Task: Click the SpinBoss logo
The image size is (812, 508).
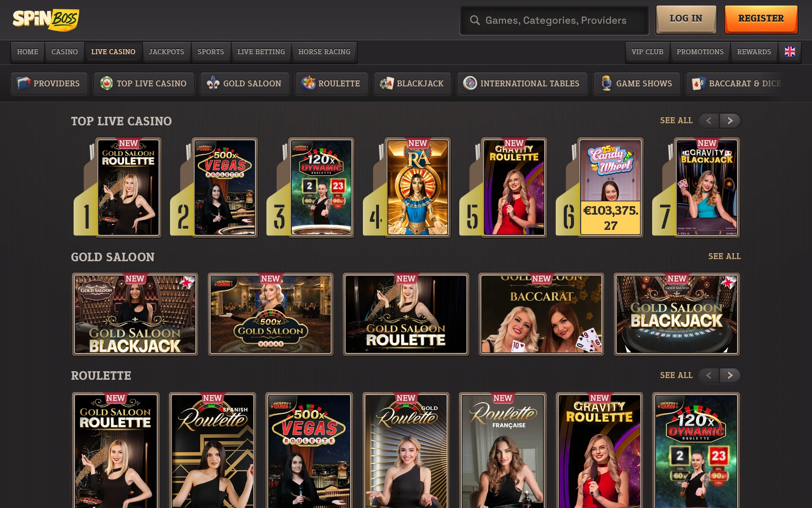Action: pos(46,19)
